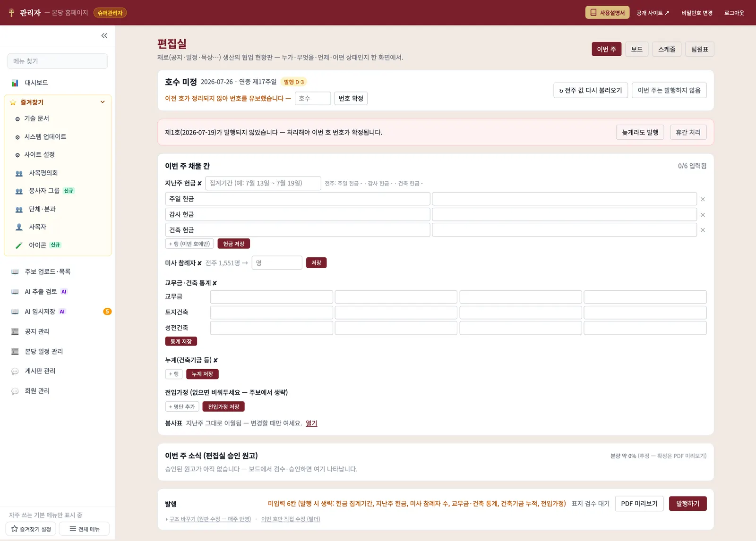Click the gear icon for 사이트 설정
Image resolution: width=756 pixels, height=541 pixels.
click(x=17, y=155)
